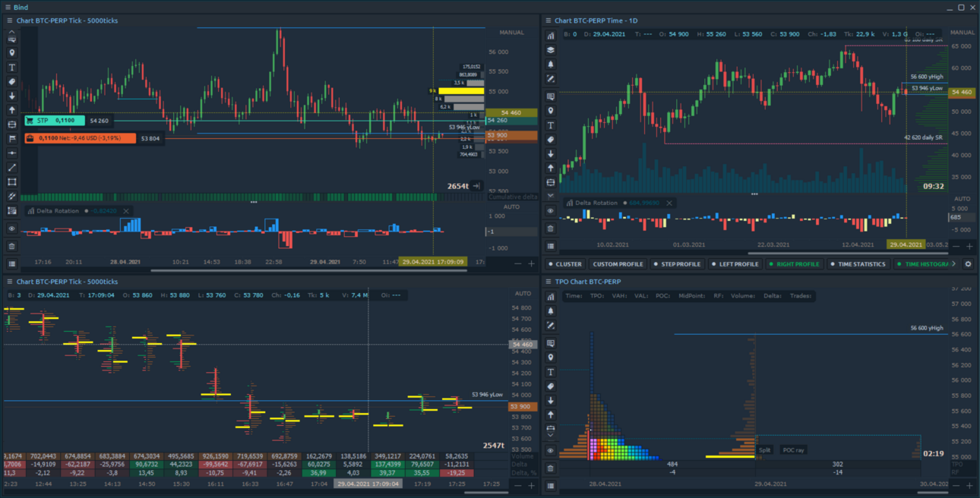Open the main Bind hamburger menu
The image size is (980, 498).
coord(7,8)
